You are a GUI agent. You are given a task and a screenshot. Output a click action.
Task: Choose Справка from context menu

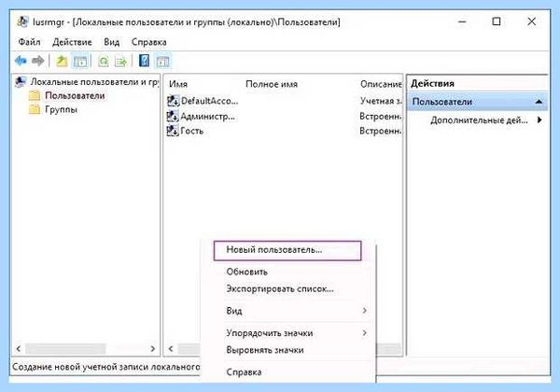(244, 372)
